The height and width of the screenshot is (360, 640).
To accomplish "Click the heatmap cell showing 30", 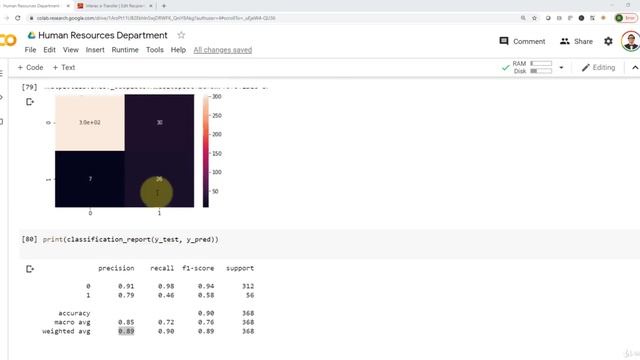I will pos(160,122).
